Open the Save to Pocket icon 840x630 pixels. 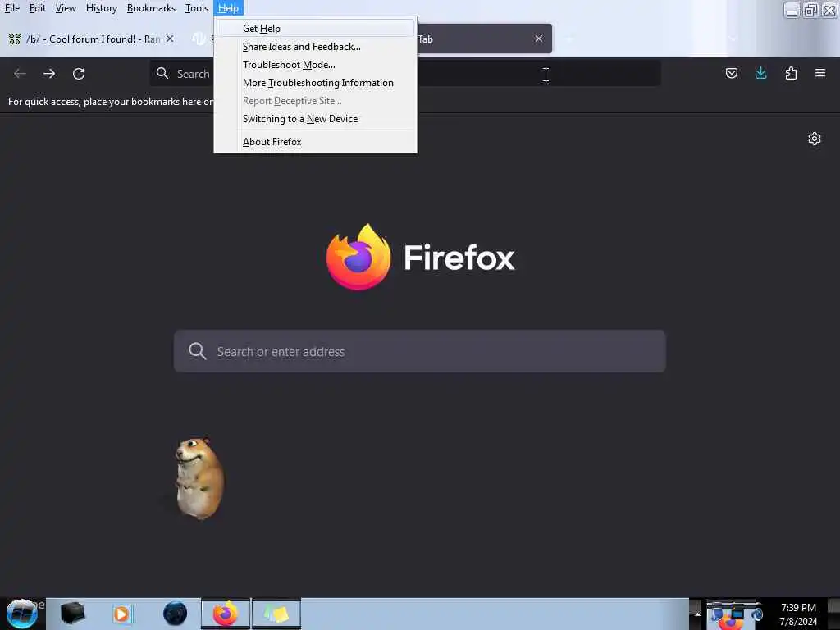tap(731, 73)
